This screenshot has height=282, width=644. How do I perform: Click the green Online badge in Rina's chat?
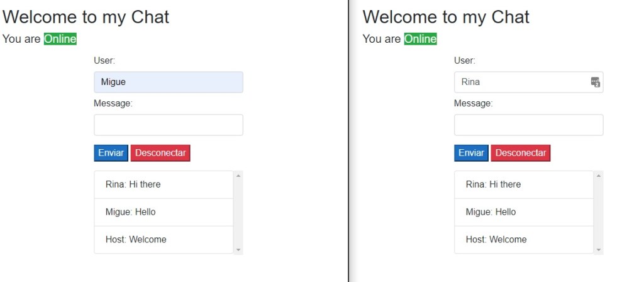(x=420, y=39)
